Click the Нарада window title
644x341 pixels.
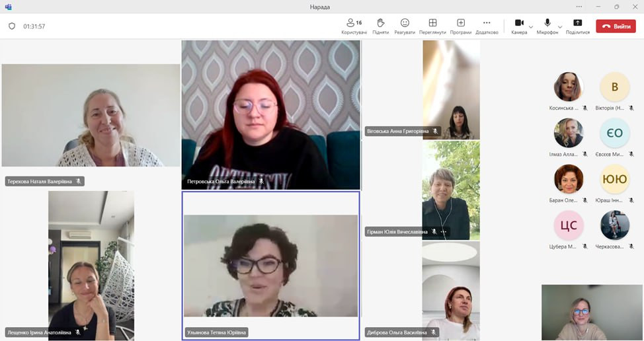coord(320,7)
